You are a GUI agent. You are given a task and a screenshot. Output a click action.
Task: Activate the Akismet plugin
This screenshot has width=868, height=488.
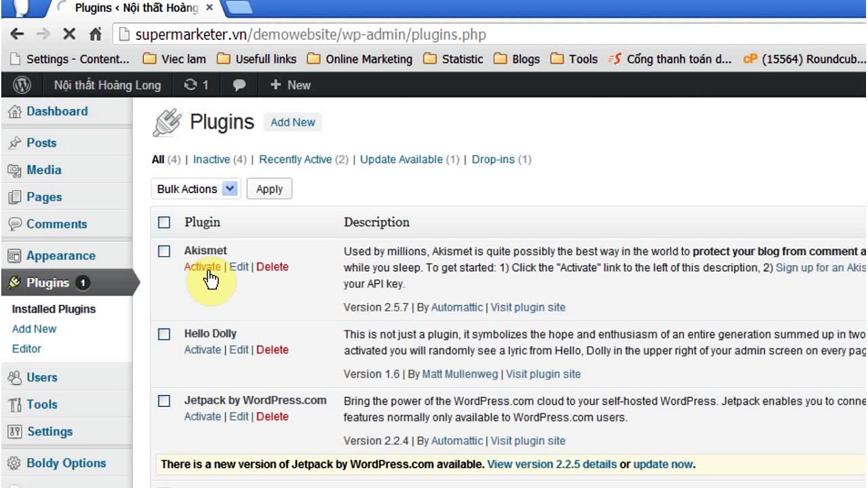click(x=202, y=267)
